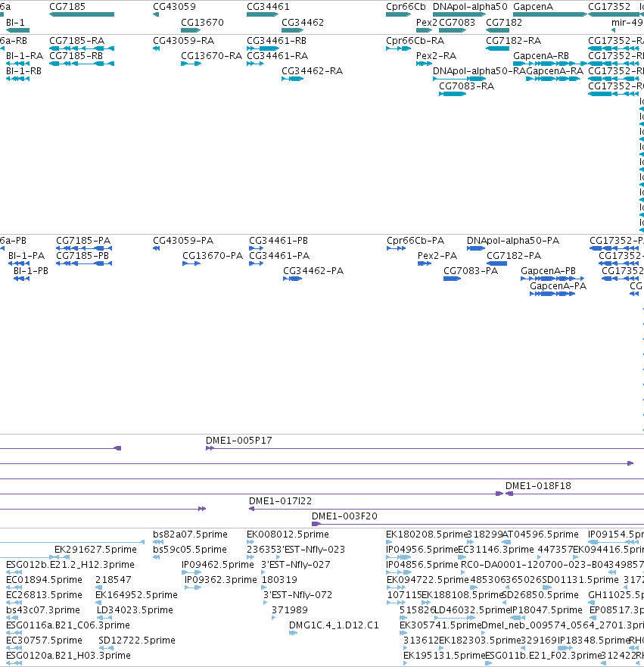
Task: Select the CG7185 gene label
Action: coord(67,7)
